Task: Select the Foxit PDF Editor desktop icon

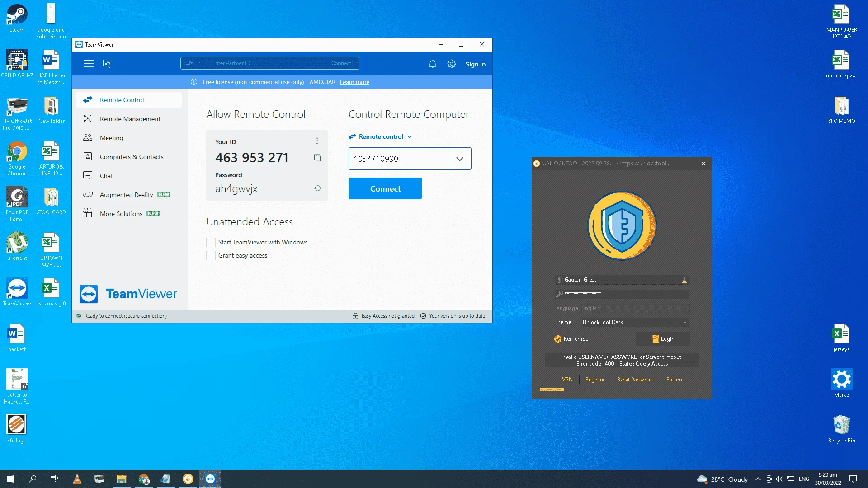Action: (17, 204)
